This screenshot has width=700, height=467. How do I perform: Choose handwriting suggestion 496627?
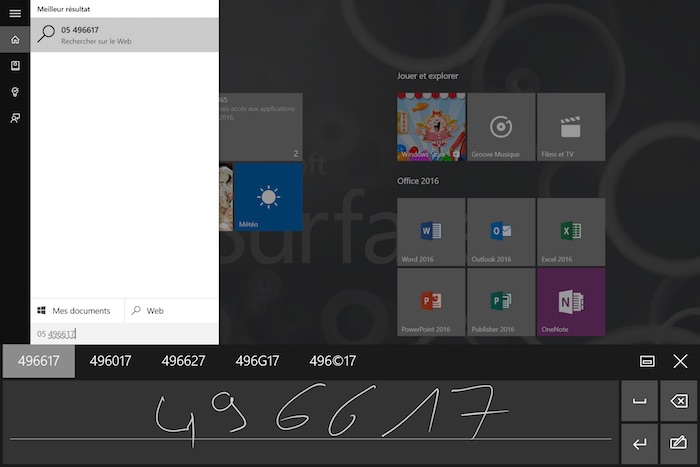tap(183, 361)
